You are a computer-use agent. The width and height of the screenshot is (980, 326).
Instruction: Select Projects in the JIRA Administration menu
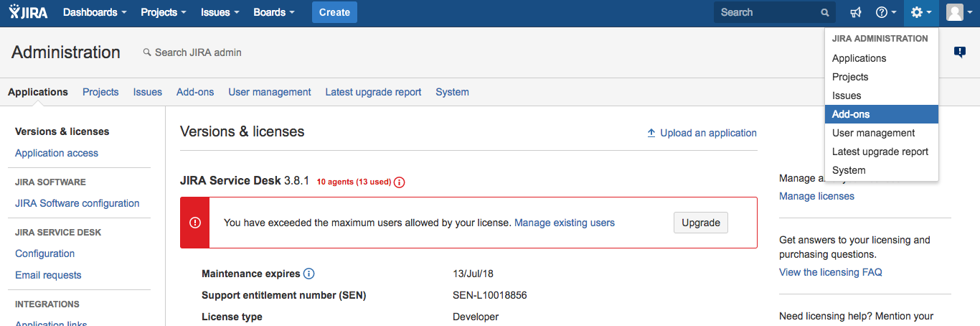882,77
